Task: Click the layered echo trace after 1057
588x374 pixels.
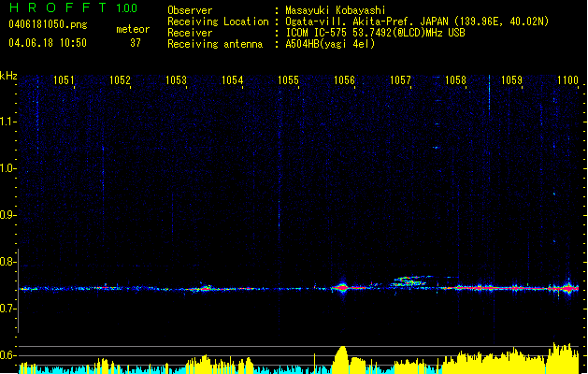Action: point(412,281)
